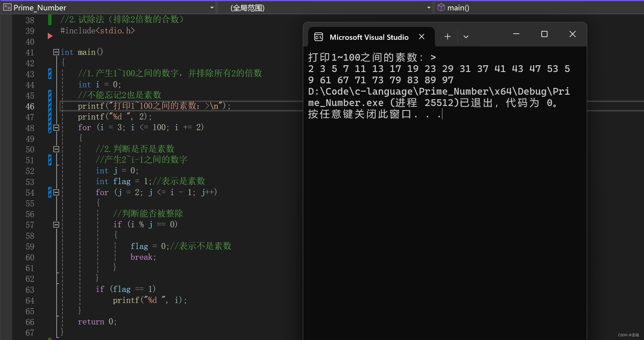Open a new console tab

point(447,37)
